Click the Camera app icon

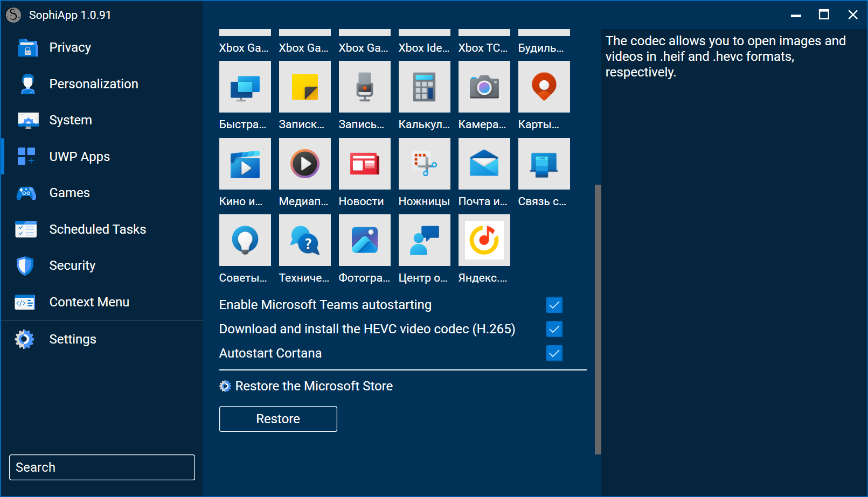tap(484, 87)
